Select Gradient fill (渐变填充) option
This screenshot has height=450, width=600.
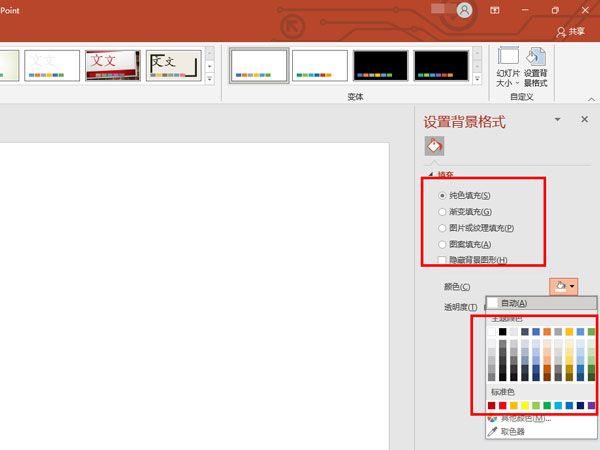tap(443, 212)
